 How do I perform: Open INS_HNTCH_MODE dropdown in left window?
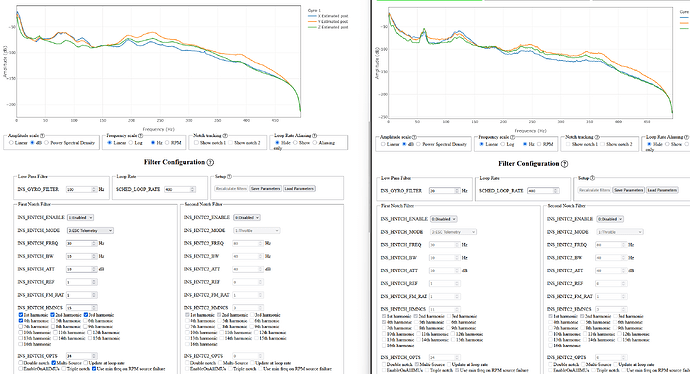(90, 231)
